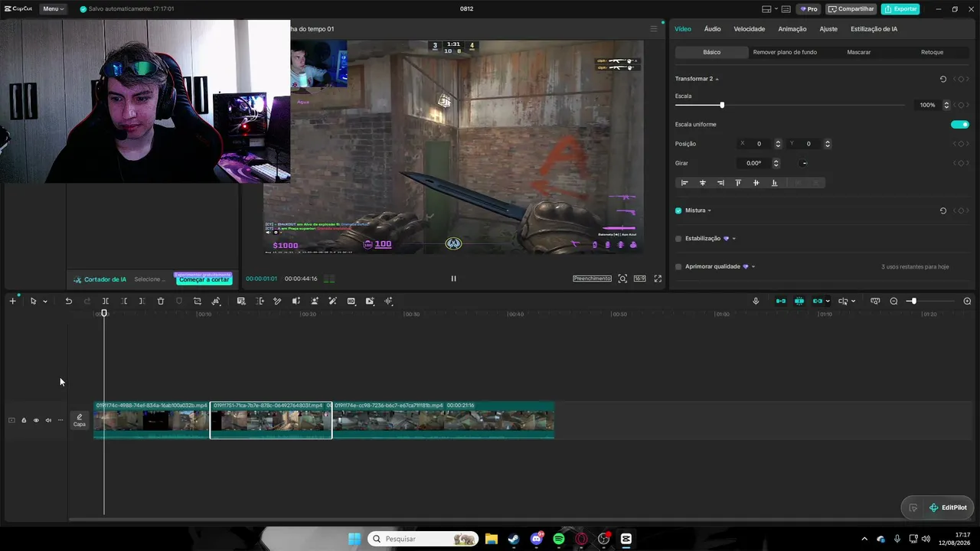Lock the main video track
Image resolution: width=980 pixels, height=551 pixels.
click(x=24, y=420)
